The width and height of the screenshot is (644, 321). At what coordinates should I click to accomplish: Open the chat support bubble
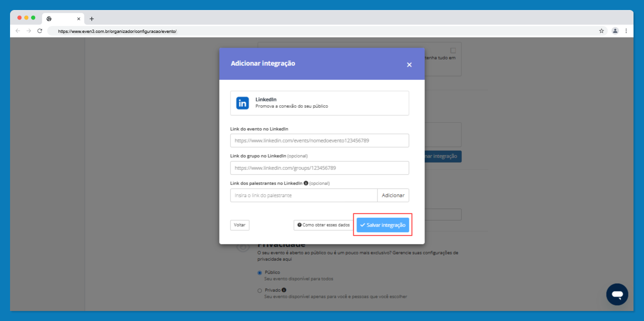[617, 295]
